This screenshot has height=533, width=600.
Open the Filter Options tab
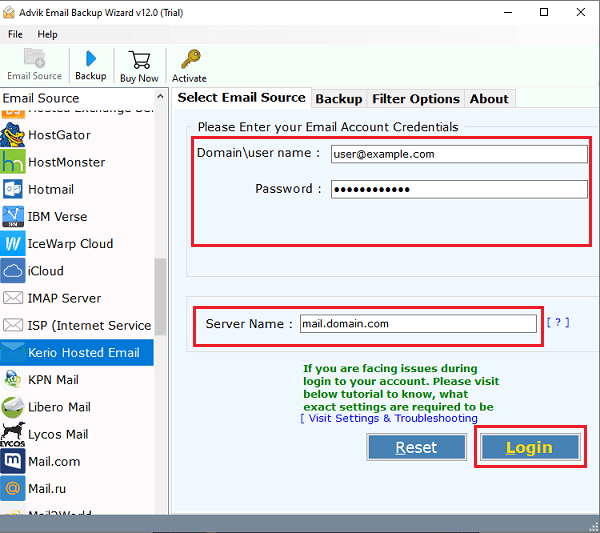click(x=416, y=99)
